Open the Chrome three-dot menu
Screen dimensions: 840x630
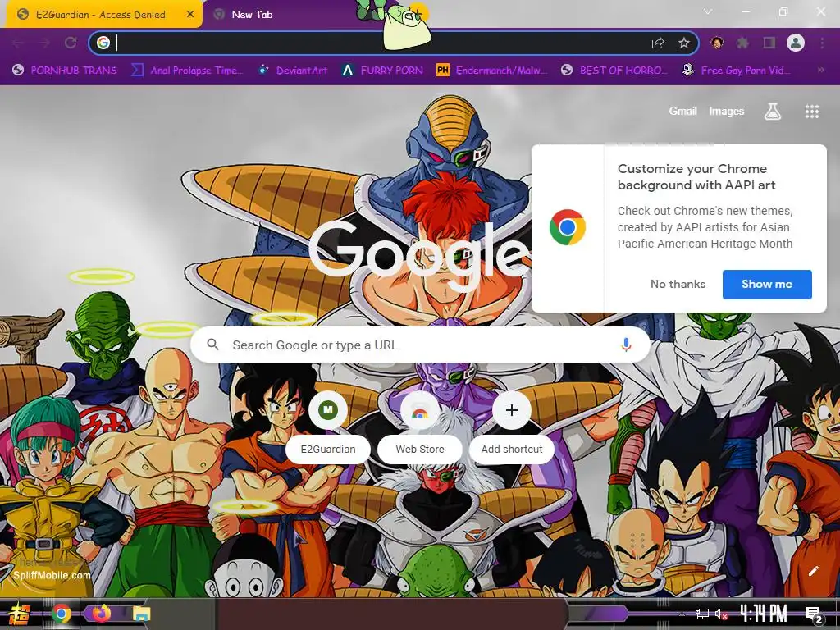click(x=822, y=43)
